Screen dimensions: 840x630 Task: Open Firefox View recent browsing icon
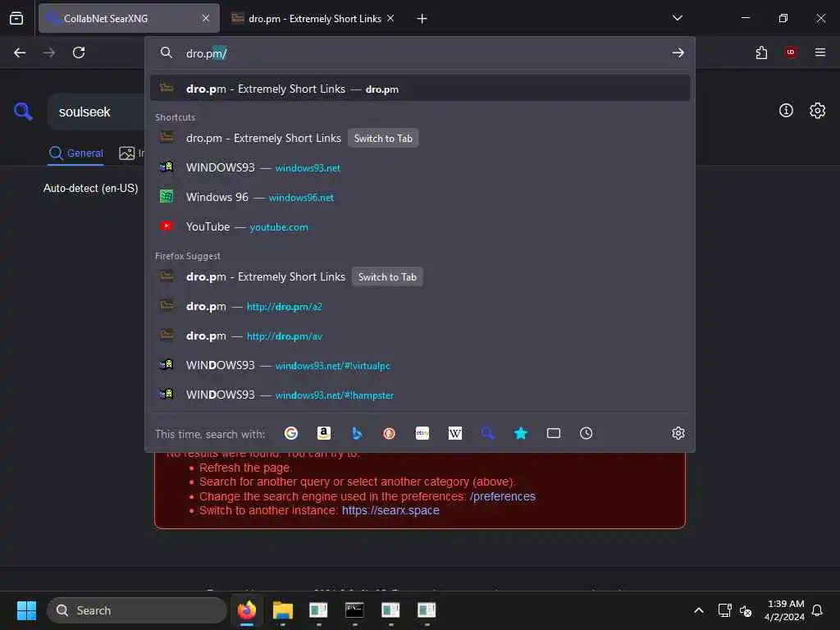[x=16, y=18]
